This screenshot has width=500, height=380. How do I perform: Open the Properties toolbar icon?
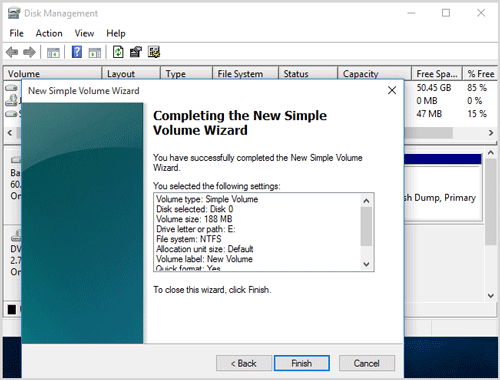136,52
